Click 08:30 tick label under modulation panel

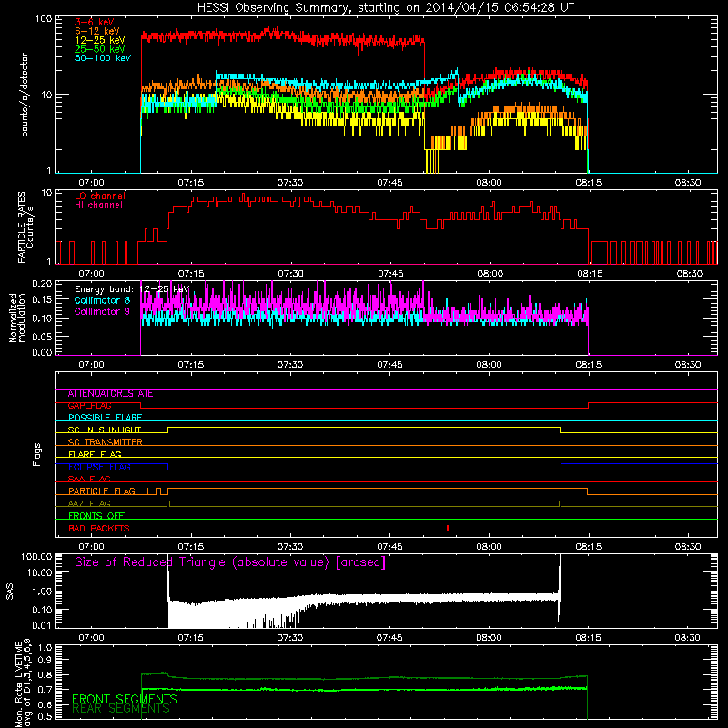(x=688, y=365)
